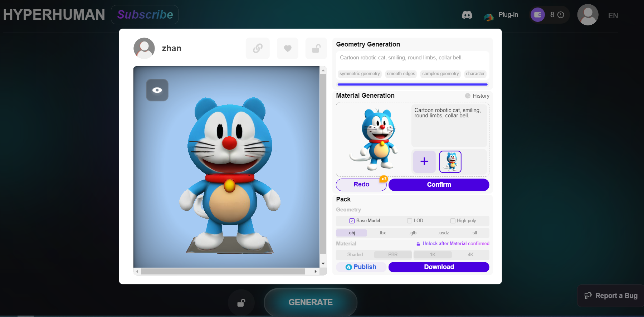Select the .glb format
Screen dimensions: 644x317
pyautogui.click(x=413, y=233)
